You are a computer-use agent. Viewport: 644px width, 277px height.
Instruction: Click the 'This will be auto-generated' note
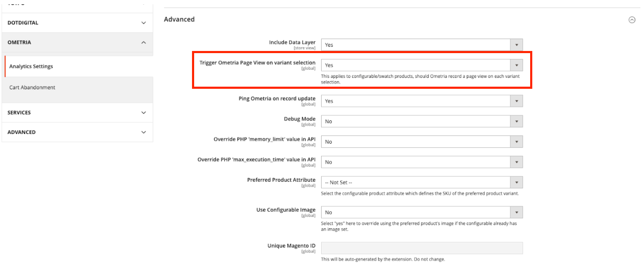pos(383,259)
